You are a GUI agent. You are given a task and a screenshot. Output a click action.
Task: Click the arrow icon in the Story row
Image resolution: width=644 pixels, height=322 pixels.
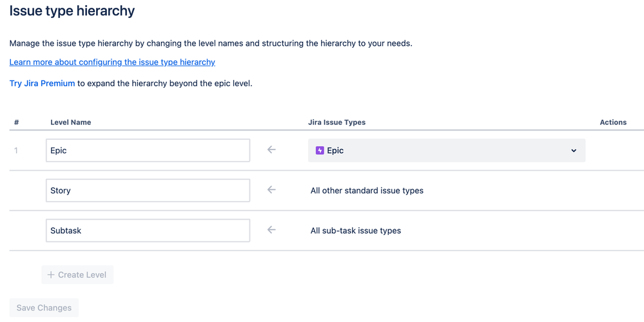point(271,189)
